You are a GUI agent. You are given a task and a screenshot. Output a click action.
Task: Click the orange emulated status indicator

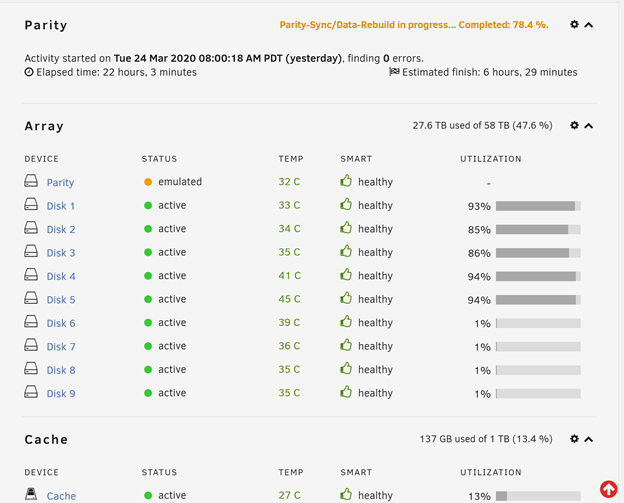(148, 182)
